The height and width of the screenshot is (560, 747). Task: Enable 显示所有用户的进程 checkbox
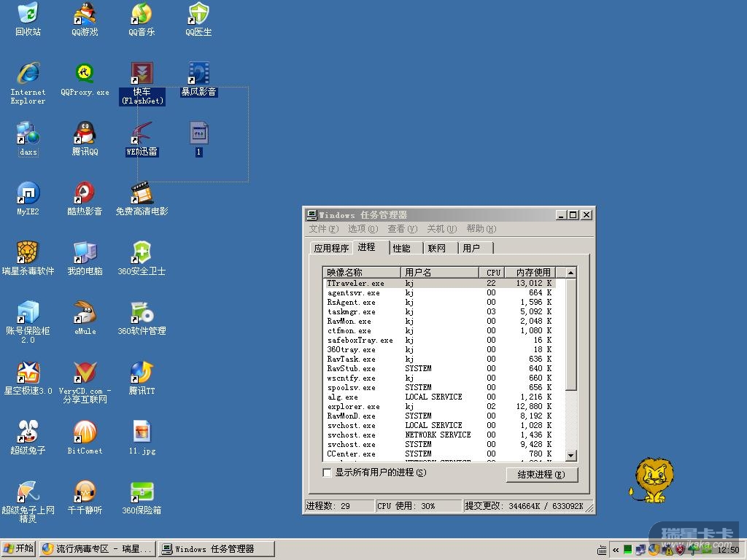327,472
